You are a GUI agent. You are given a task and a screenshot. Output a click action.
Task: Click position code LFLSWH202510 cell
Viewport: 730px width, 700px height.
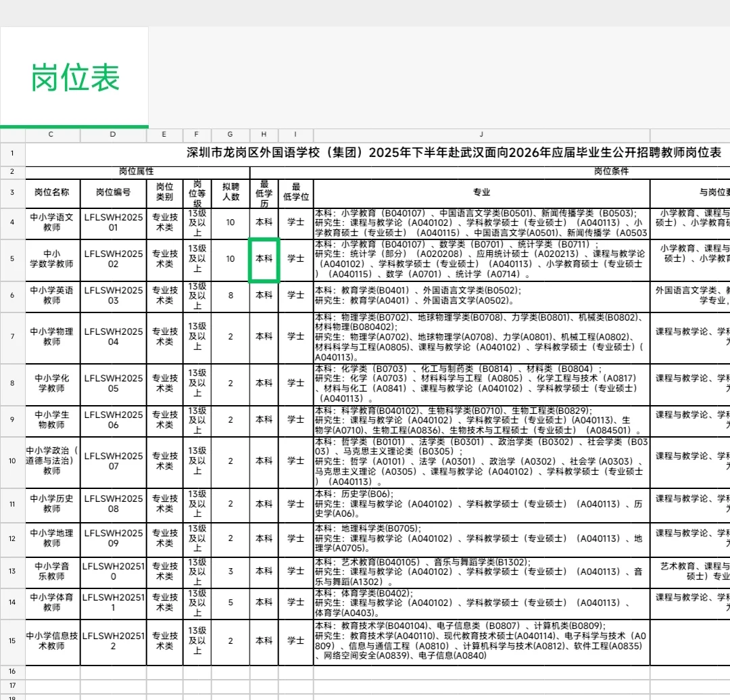coord(113,572)
